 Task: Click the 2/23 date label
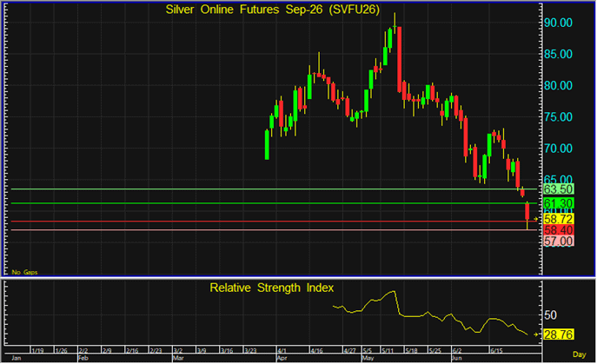(156, 350)
